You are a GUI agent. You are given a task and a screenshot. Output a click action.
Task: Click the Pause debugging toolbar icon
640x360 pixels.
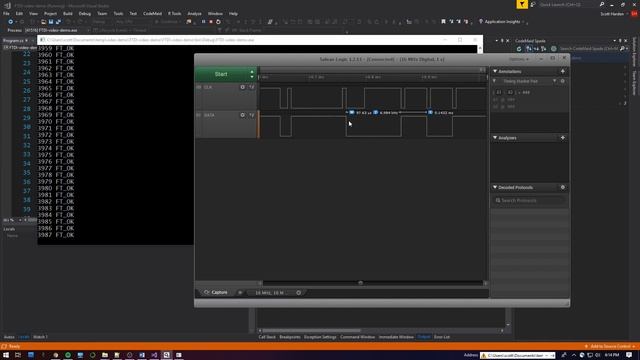(x=203, y=22)
